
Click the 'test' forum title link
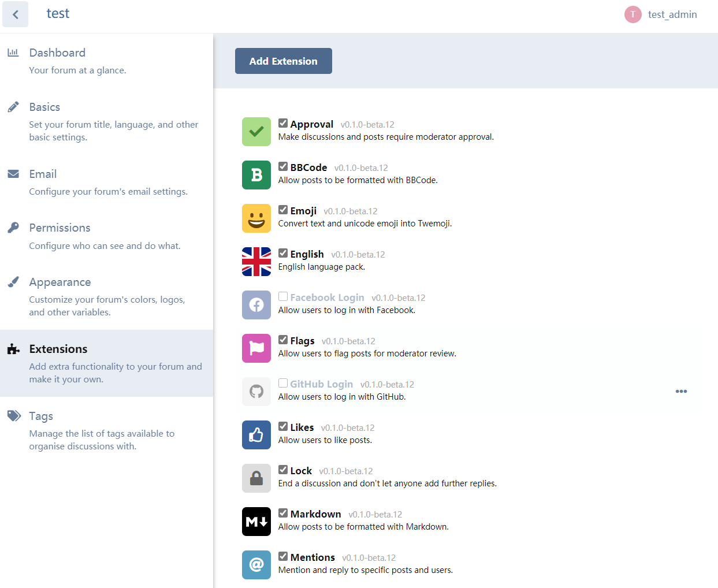[x=58, y=14]
